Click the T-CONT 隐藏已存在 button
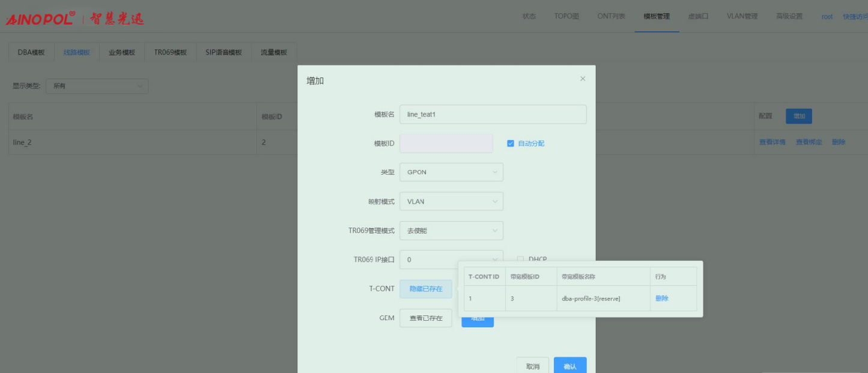The height and width of the screenshot is (373, 868). (x=426, y=289)
